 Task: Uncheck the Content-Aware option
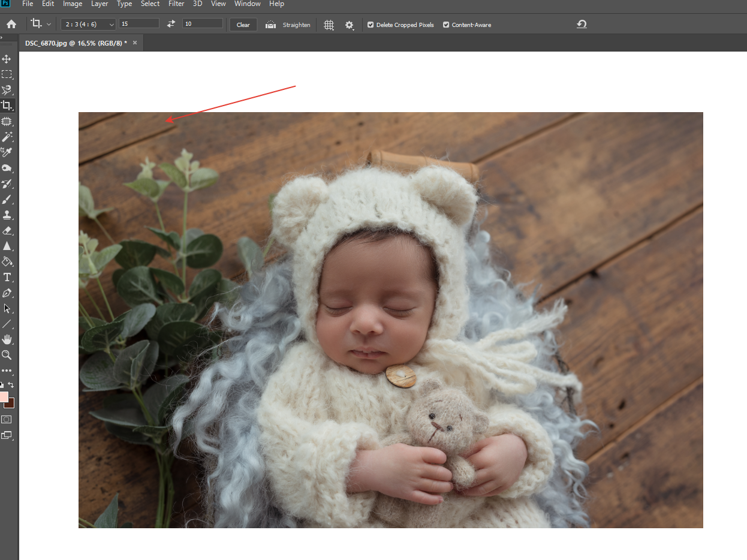445,25
